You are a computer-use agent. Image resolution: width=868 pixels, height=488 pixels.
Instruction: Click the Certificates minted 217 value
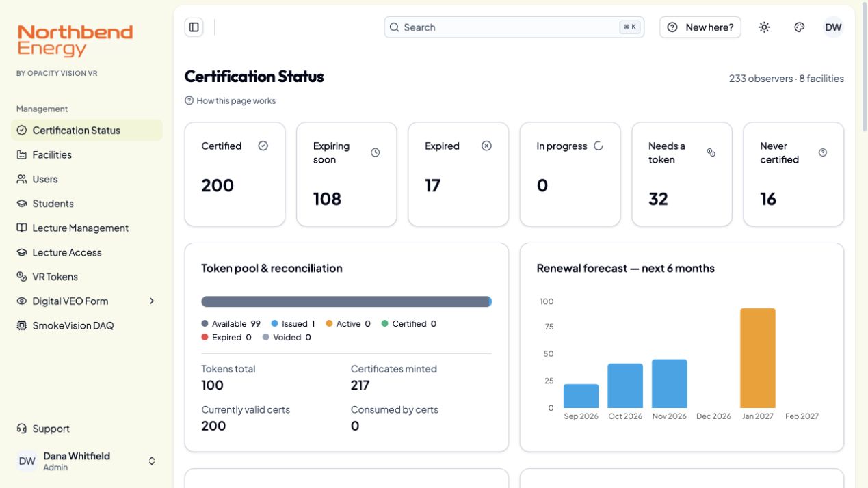(x=360, y=385)
